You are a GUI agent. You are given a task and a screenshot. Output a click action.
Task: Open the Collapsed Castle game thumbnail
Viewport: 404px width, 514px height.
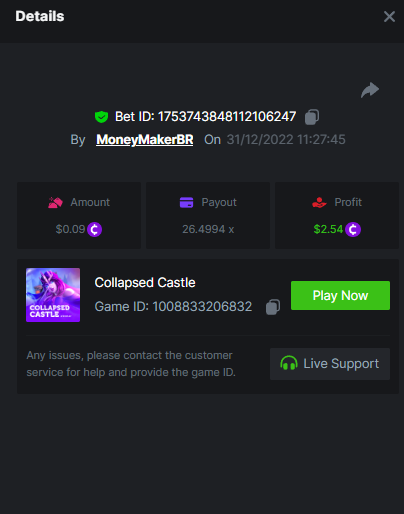(x=53, y=295)
